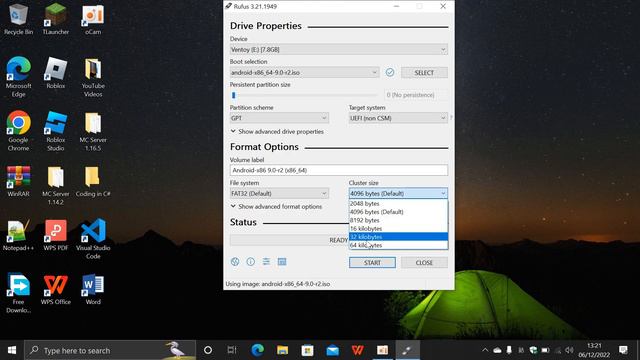
Task: Open Mail app from taskbar
Action: click(x=333, y=350)
